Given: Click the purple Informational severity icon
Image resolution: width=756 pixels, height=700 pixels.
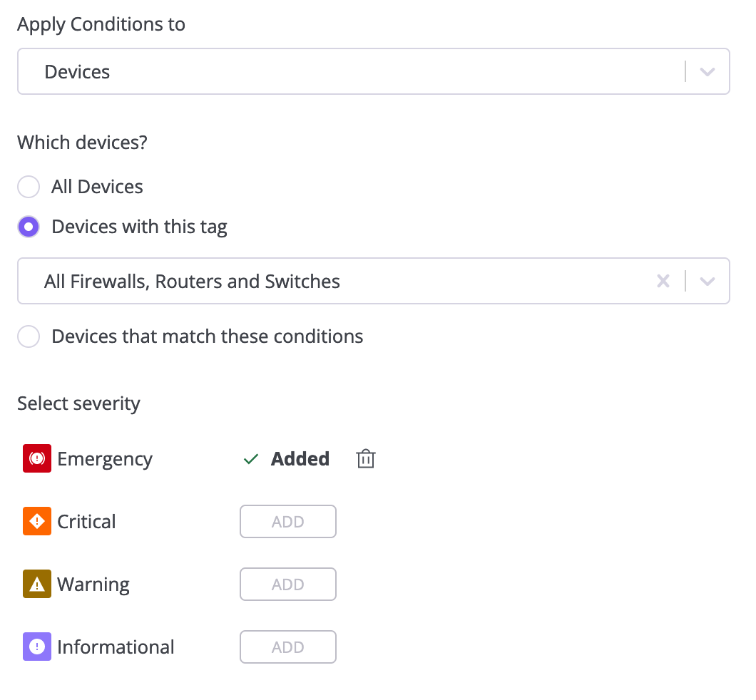Looking at the screenshot, I should pos(37,647).
